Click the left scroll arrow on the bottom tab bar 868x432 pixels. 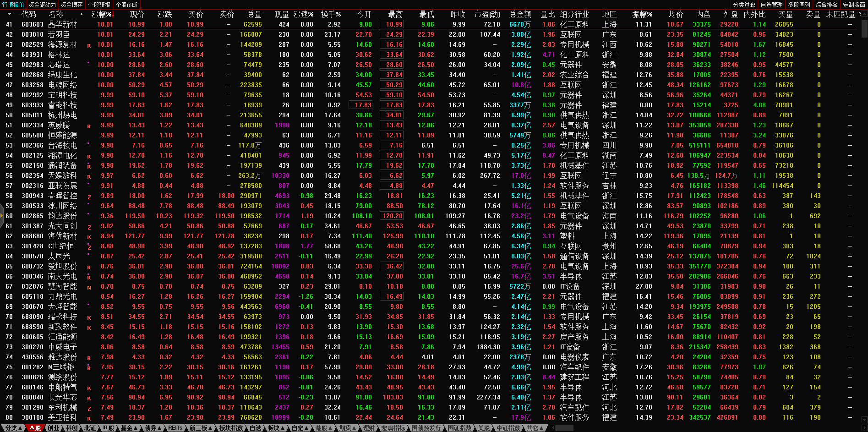(x=552, y=428)
